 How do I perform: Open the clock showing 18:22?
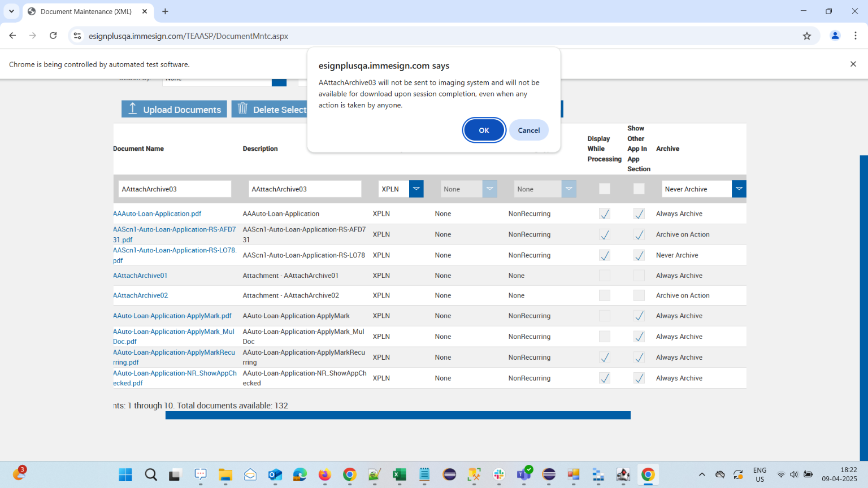coord(839,474)
